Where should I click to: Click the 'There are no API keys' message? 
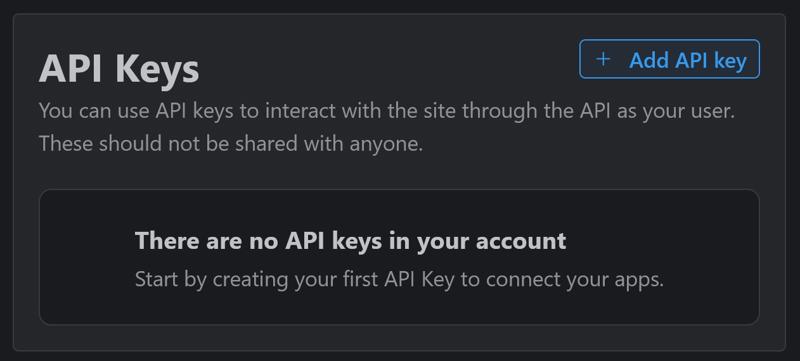tap(351, 241)
